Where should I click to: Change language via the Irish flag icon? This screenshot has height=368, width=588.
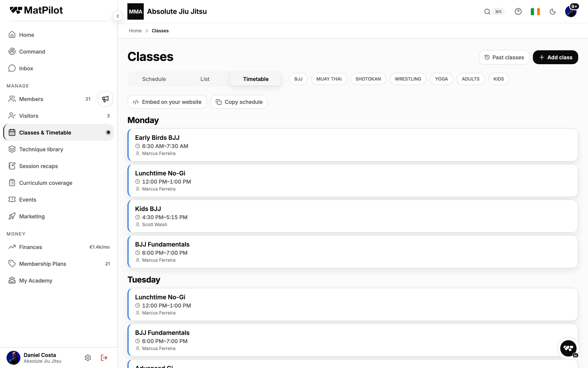pos(535,11)
